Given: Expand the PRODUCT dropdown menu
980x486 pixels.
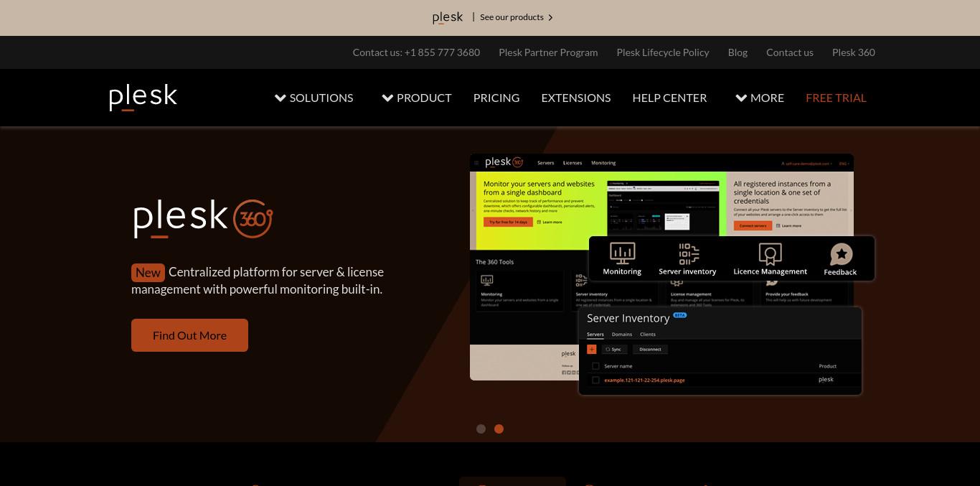Looking at the screenshot, I should pyautogui.click(x=417, y=98).
